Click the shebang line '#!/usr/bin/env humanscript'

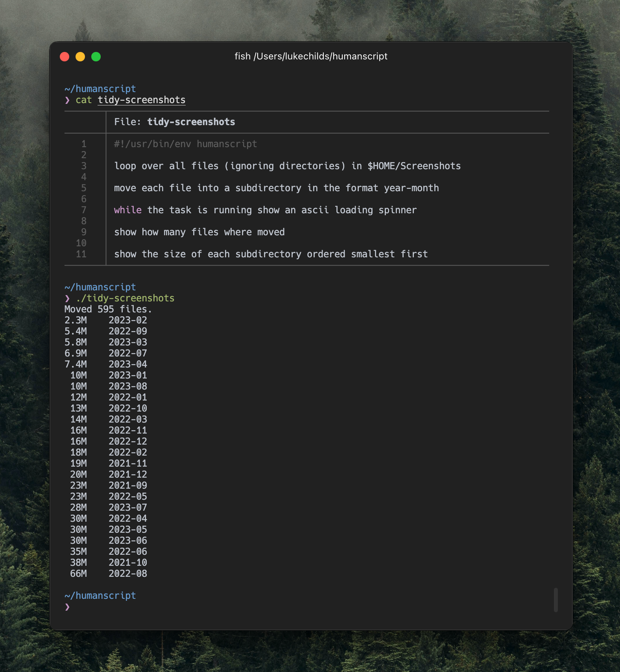pos(185,144)
